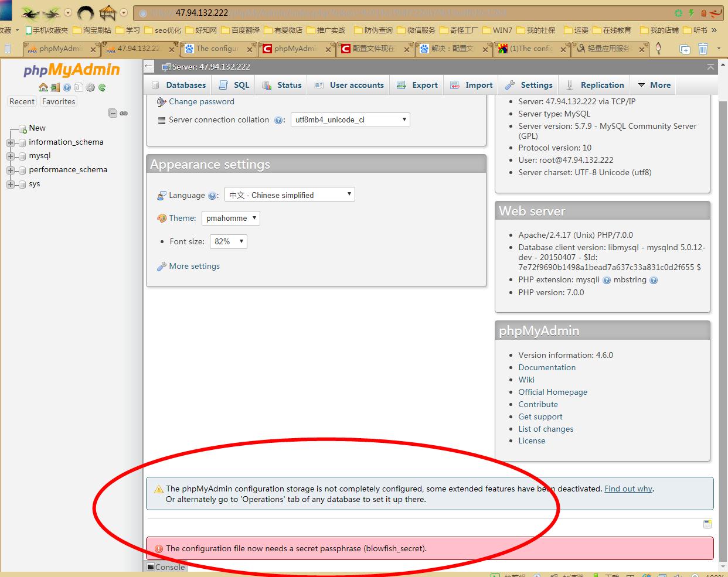Reload navigation panel with green refresh icon

point(102,87)
